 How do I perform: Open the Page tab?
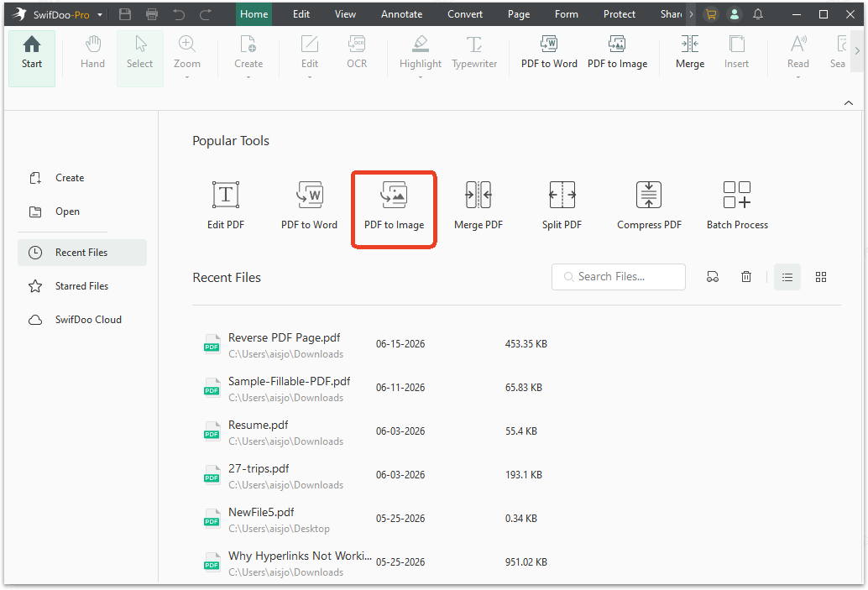[x=519, y=14]
